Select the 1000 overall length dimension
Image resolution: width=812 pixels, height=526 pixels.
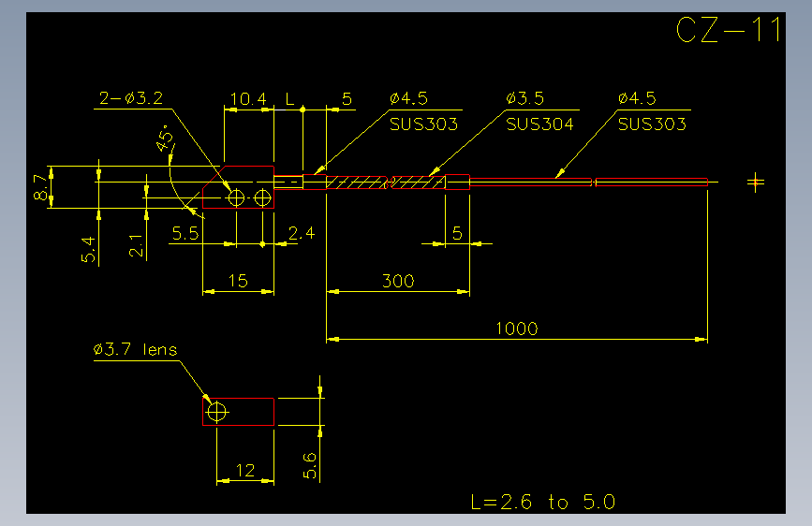point(516,329)
